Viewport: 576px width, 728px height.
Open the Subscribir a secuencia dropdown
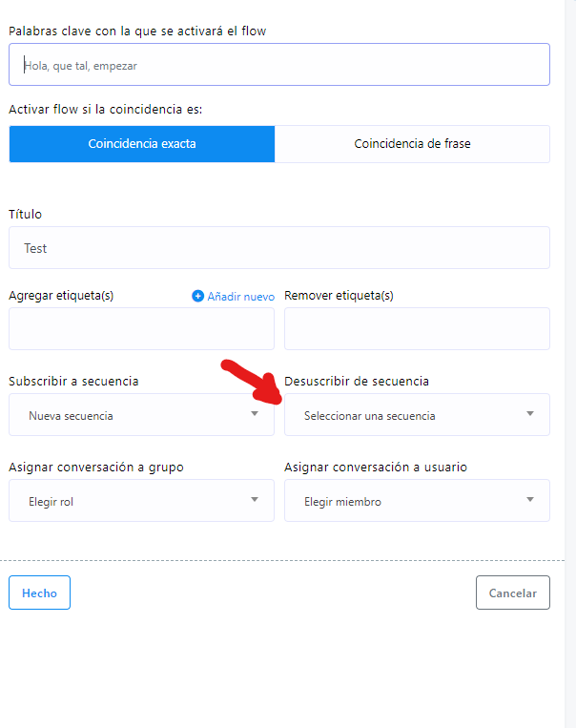click(141, 415)
